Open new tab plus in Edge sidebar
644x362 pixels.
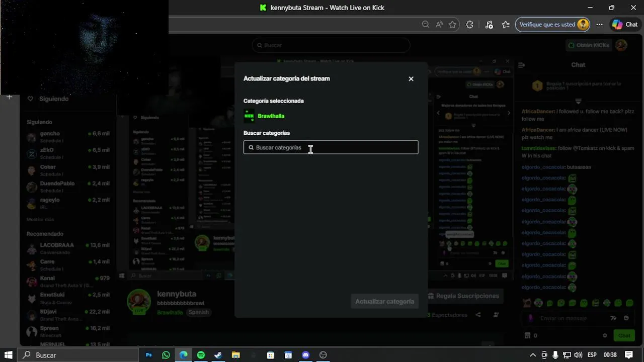[x=9, y=97]
